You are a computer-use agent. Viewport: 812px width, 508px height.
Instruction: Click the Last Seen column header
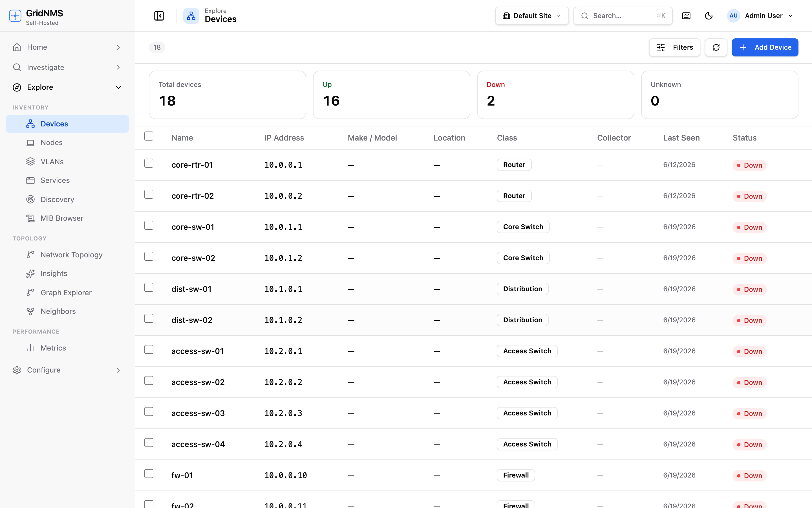tap(681, 138)
